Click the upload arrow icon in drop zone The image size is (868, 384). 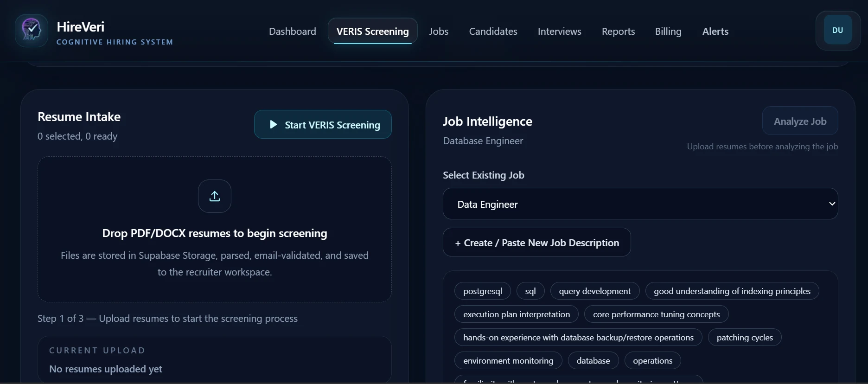[215, 196]
